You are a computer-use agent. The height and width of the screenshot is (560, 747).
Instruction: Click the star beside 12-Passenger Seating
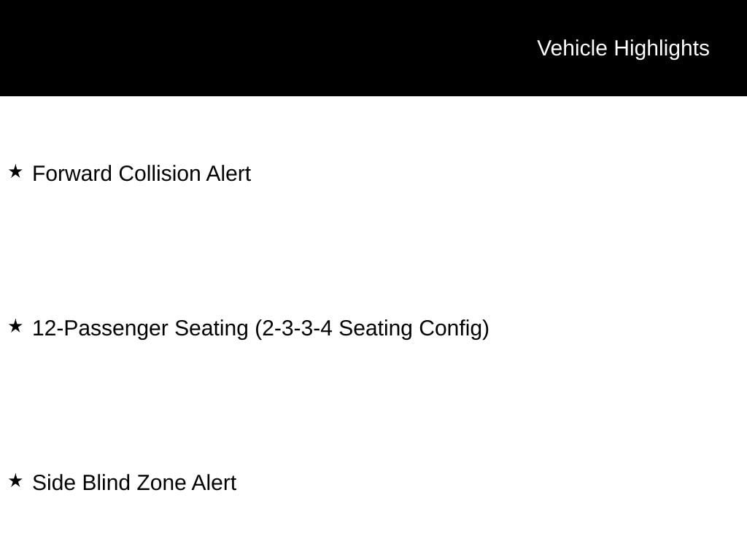pos(16,326)
